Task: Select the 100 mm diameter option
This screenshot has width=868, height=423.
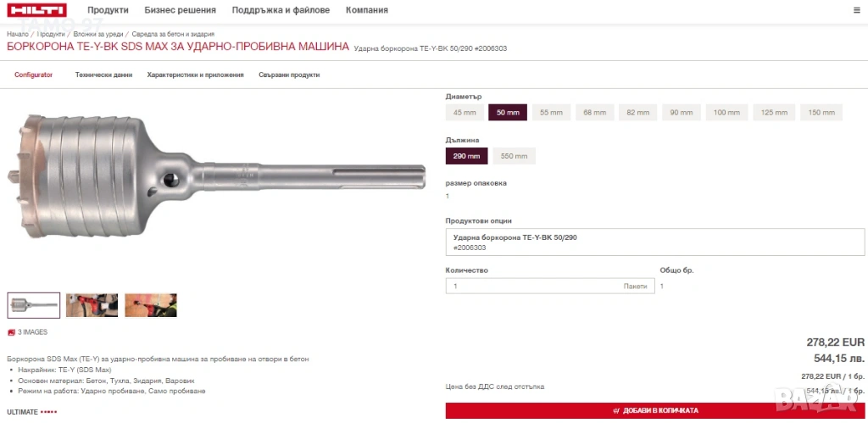Action: point(726,113)
